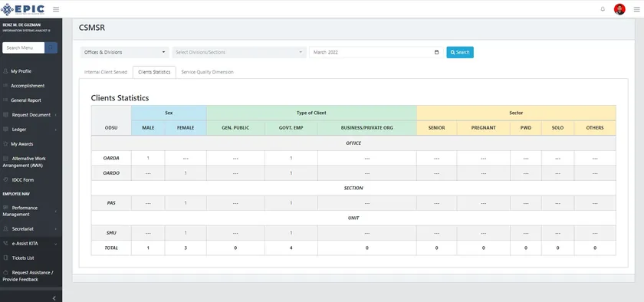Click the GEN. PUBLIC column header
The height and width of the screenshot is (302, 644).
click(x=235, y=128)
